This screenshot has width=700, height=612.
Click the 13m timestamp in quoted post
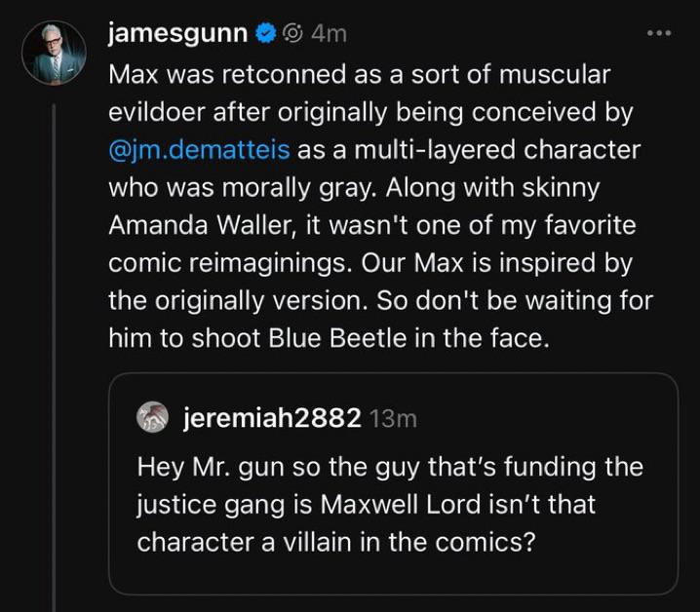tap(394, 419)
